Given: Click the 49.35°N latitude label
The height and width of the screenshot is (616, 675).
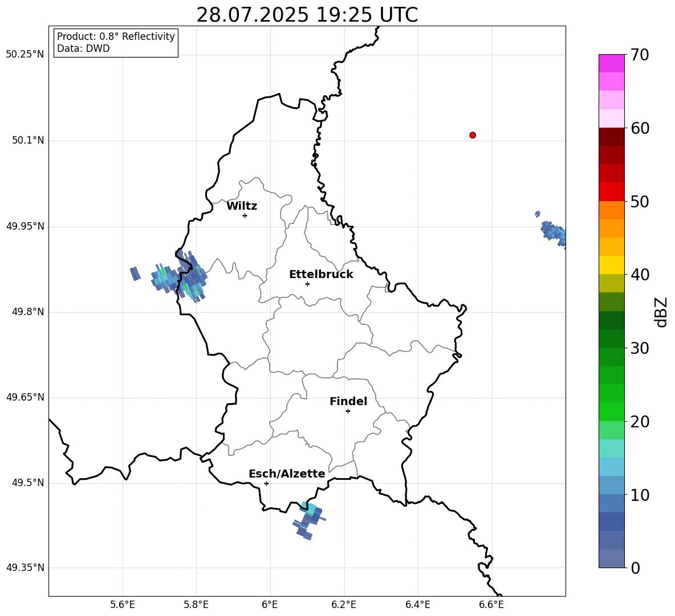Looking at the screenshot, I should point(25,568).
